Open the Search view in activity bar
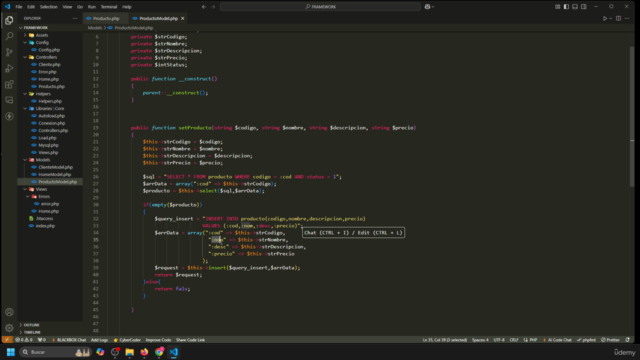Viewport: 640px width, 360px height. tap(9, 36)
